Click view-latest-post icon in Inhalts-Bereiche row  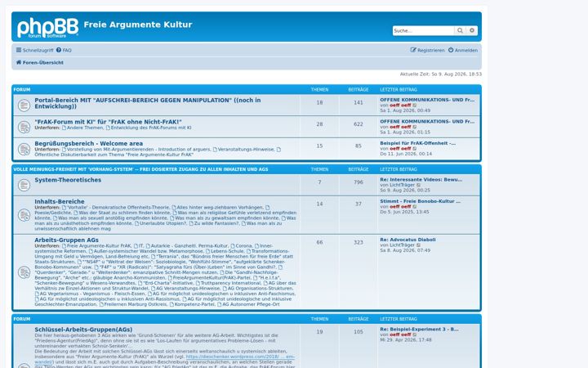pyautogui.click(x=415, y=207)
